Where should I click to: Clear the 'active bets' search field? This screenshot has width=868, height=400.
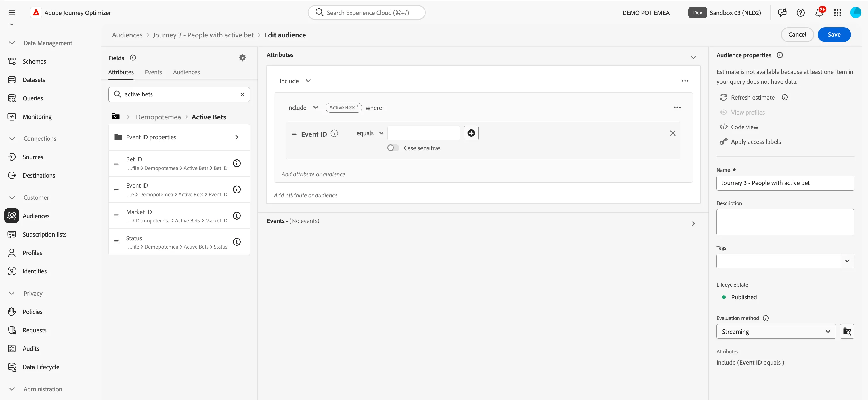242,94
